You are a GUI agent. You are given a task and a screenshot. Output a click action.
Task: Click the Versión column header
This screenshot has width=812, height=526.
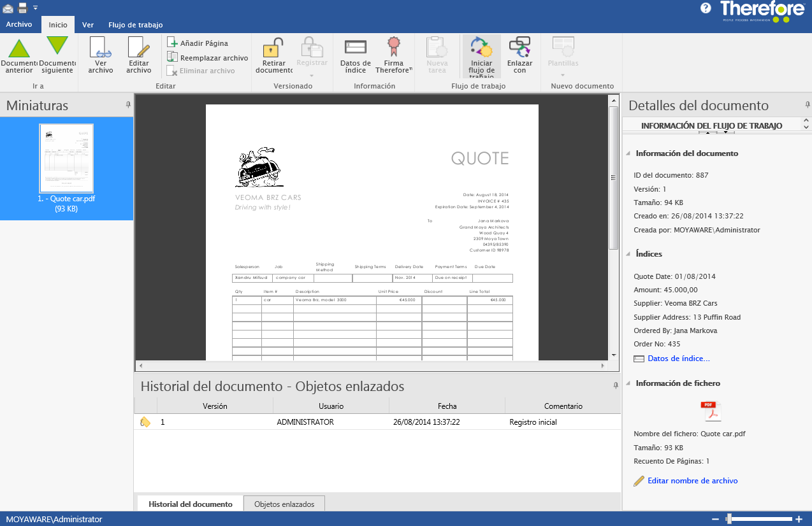pyautogui.click(x=215, y=406)
